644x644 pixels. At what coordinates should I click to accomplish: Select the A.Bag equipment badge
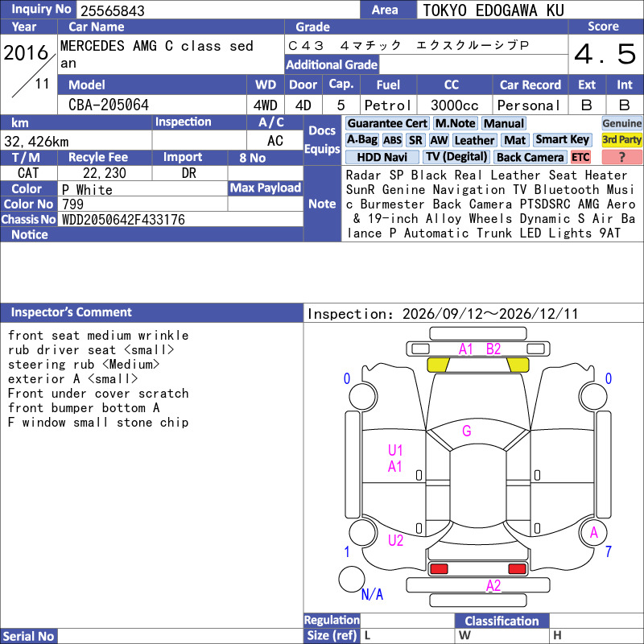[x=361, y=140]
